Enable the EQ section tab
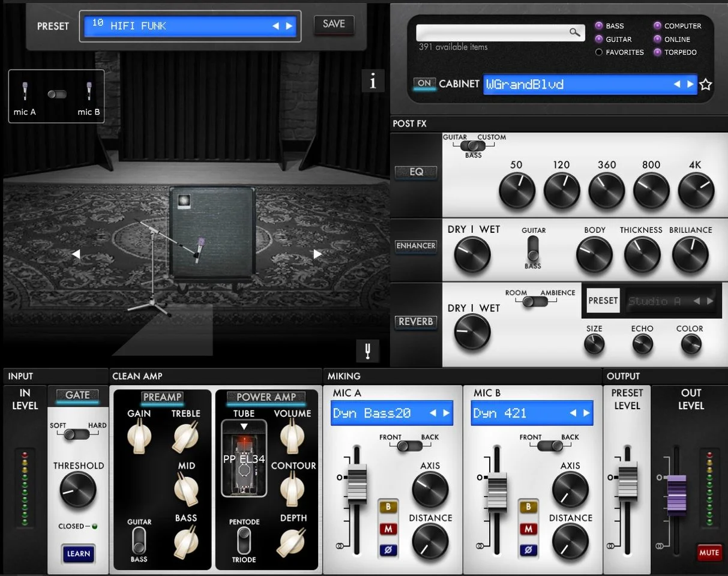728x576 pixels. (416, 172)
